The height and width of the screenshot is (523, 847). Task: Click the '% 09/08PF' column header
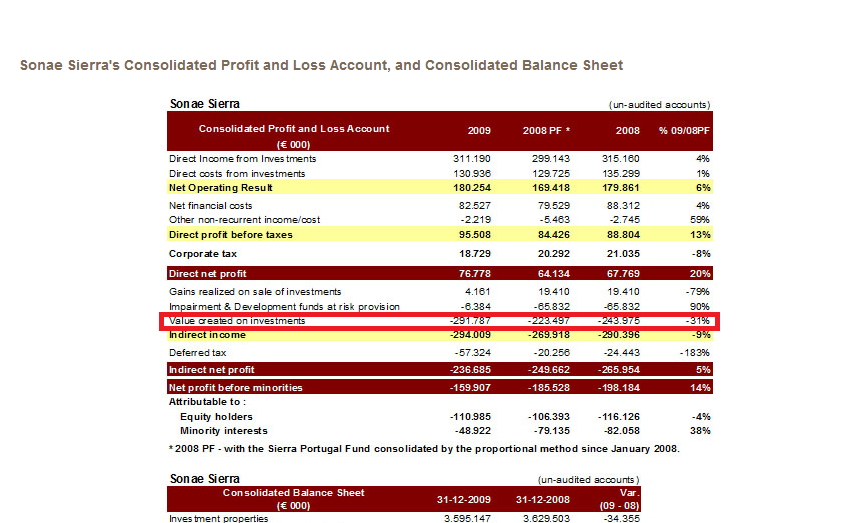pyautogui.click(x=684, y=131)
